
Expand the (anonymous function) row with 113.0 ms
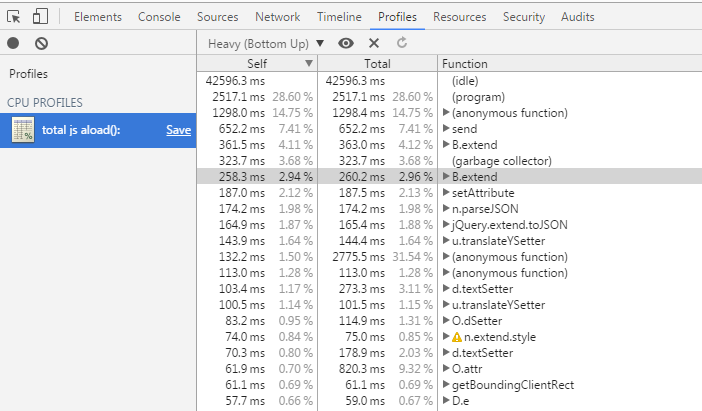tap(446, 273)
